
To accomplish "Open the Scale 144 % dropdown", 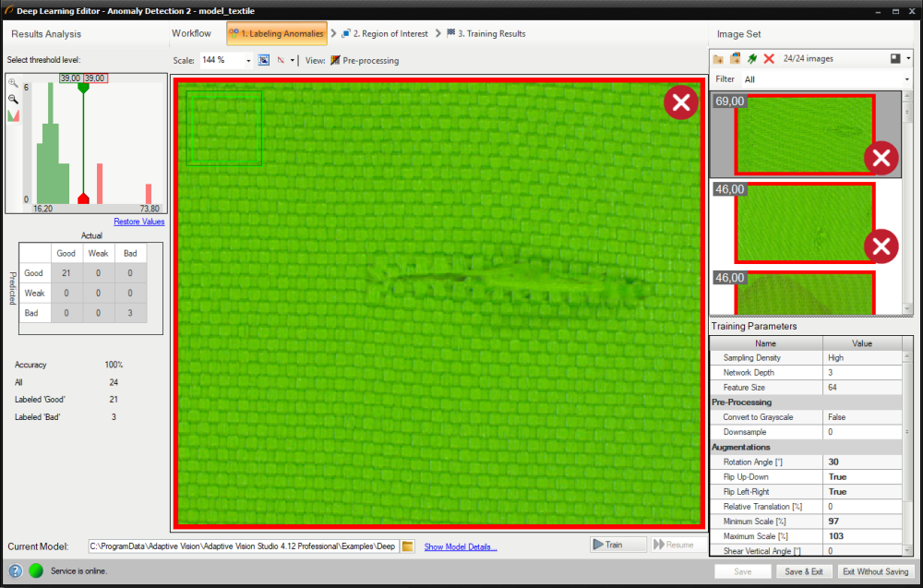I will [248, 61].
